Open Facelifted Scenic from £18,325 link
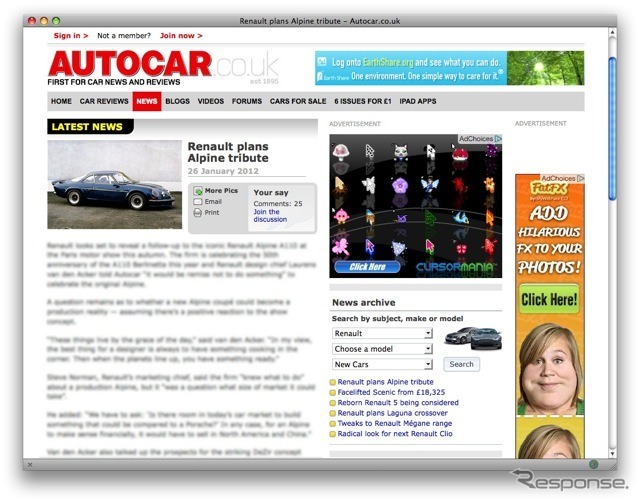Image resolution: width=640 pixels, height=502 pixels. pyautogui.click(x=391, y=392)
